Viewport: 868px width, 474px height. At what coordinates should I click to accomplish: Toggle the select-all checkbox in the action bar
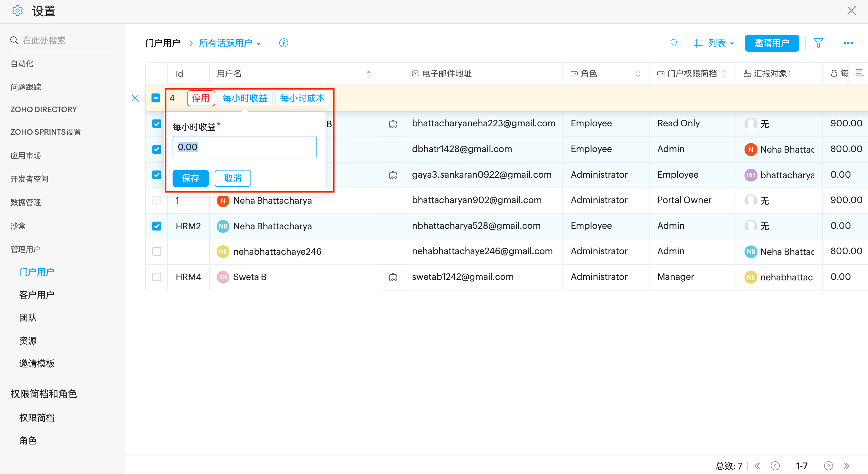[156, 98]
